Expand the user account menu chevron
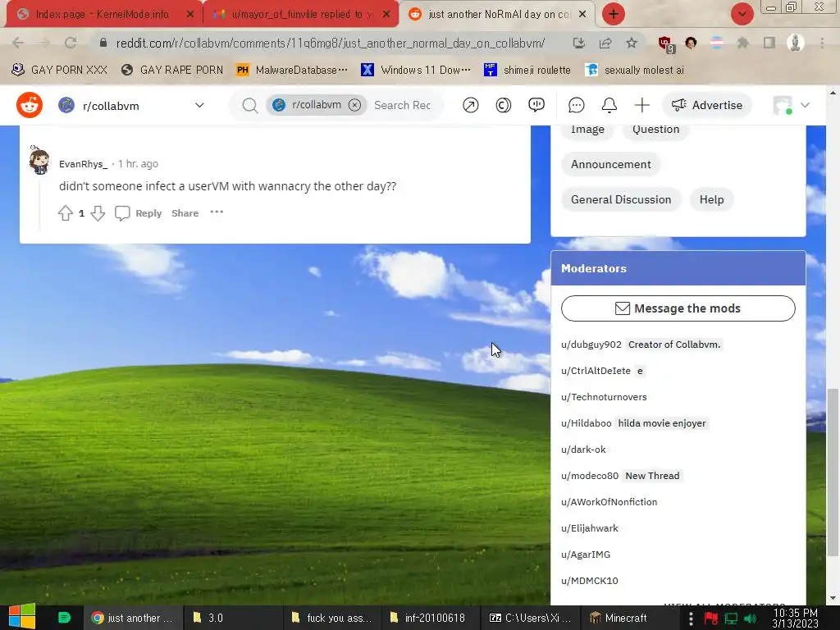 click(x=805, y=105)
